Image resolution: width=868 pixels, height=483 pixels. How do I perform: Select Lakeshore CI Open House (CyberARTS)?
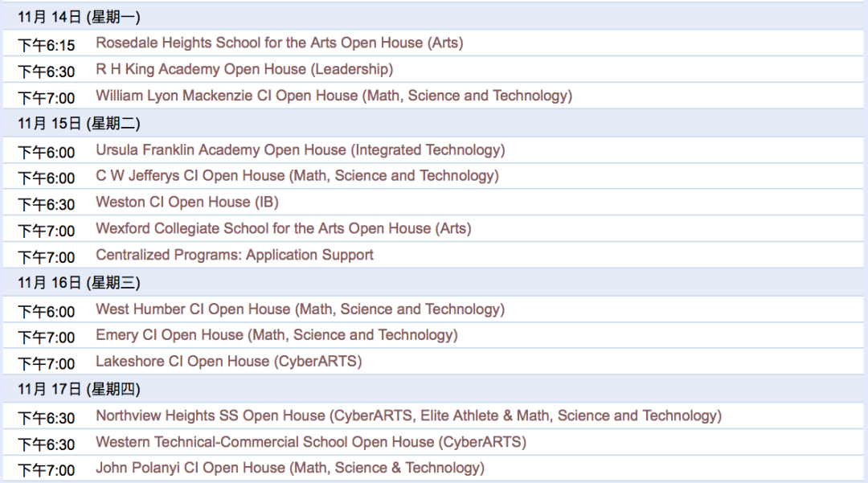228,362
